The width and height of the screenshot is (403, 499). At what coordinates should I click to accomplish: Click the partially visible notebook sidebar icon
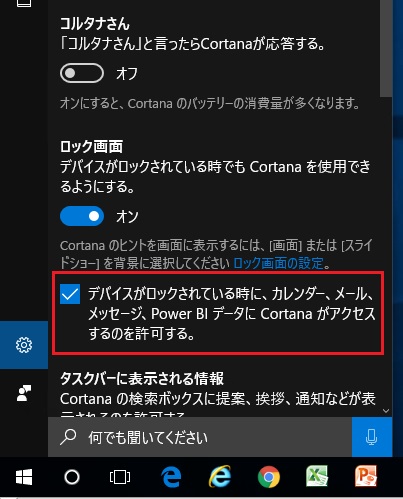click(24, 3)
